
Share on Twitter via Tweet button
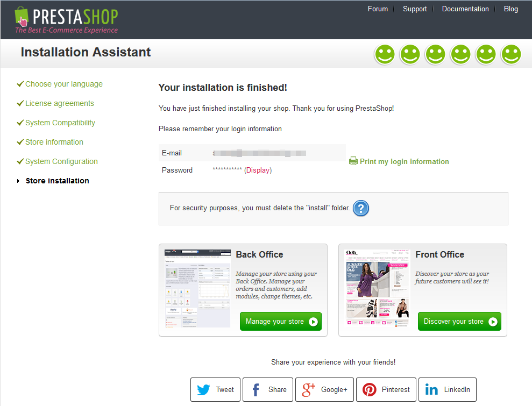point(216,389)
